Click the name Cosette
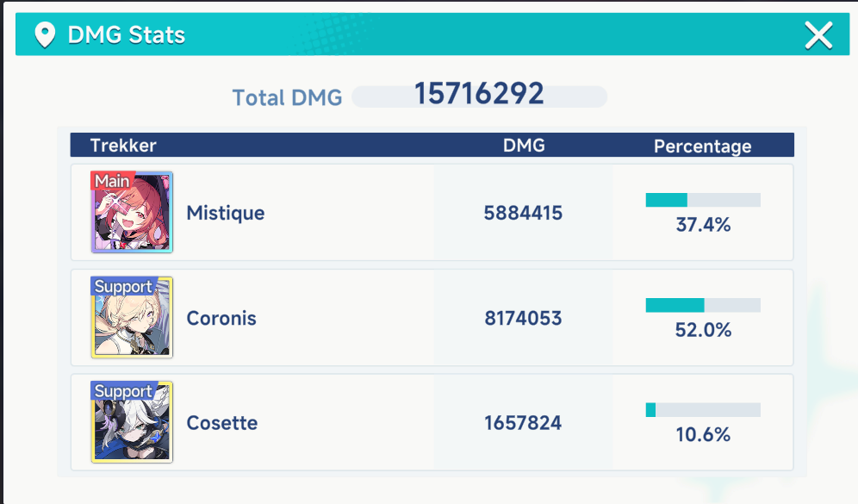858x504 pixels. (x=221, y=423)
